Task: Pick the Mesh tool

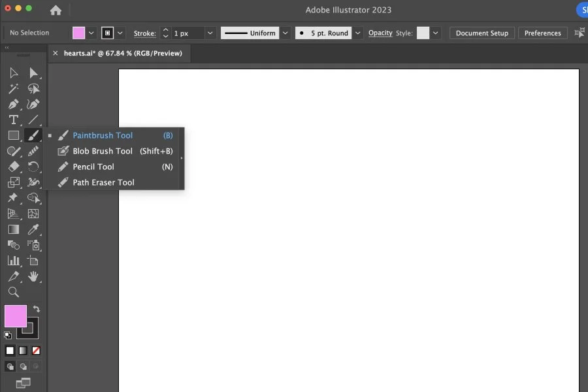Action: point(33,214)
